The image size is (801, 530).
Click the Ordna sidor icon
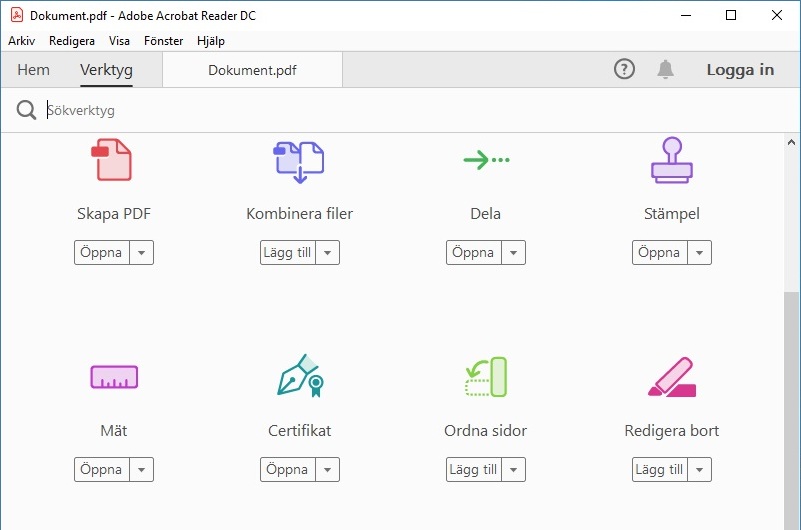(x=486, y=377)
